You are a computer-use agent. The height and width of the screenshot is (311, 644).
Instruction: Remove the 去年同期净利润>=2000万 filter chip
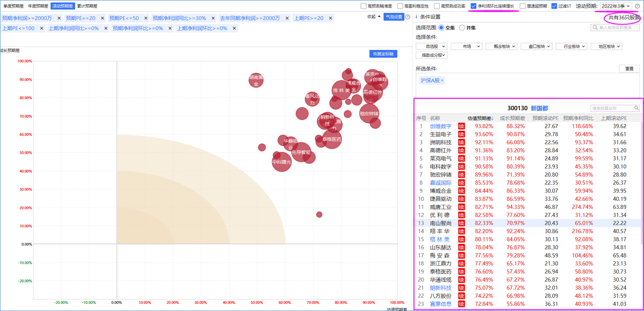(287, 18)
